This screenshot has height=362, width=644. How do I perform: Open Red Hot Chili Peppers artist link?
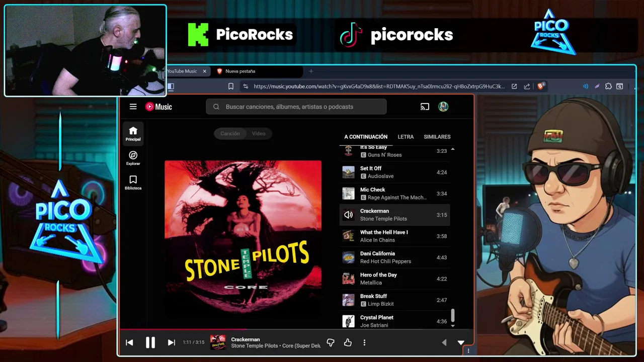(385, 261)
